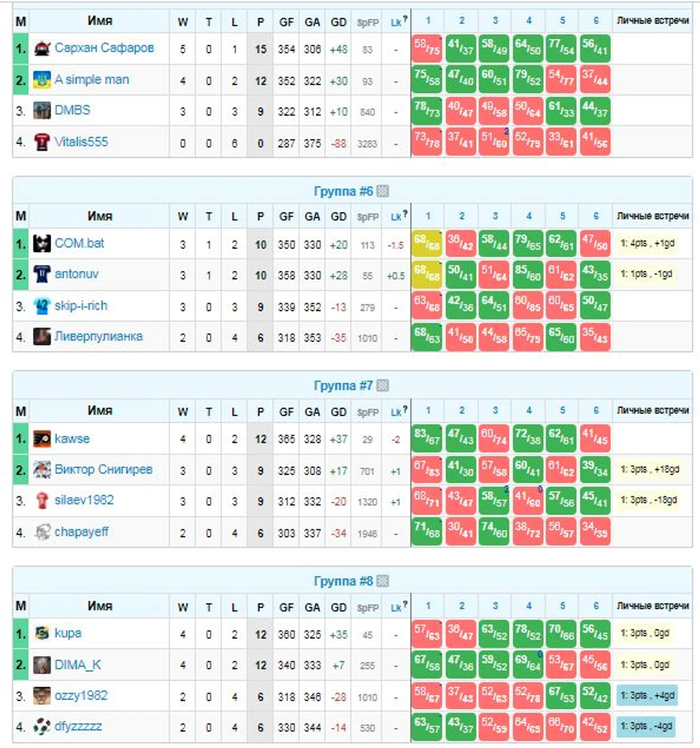This screenshot has width=700, height=748.
Task: Open Виктор Снигирев's profile link
Action: [103, 469]
